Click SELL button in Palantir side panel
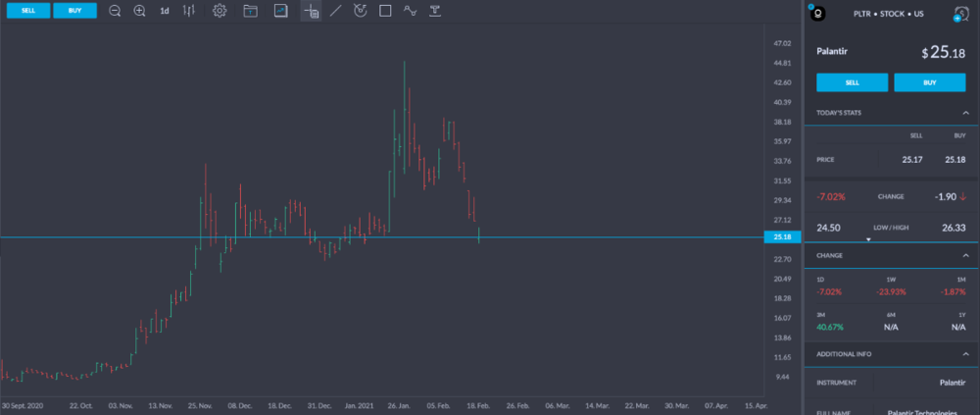The width and height of the screenshot is (980, 415). (852, 82)
